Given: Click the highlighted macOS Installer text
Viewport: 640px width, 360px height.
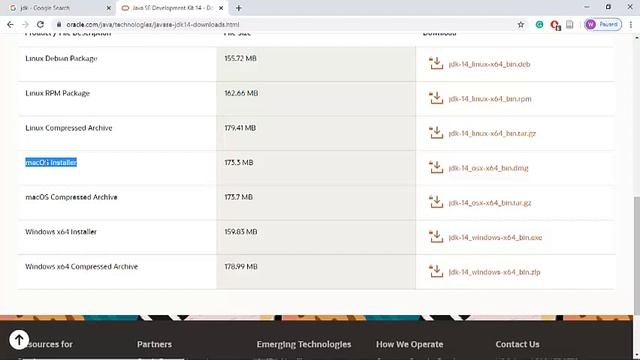Looking at the screenshot, I should coord(51,162).
